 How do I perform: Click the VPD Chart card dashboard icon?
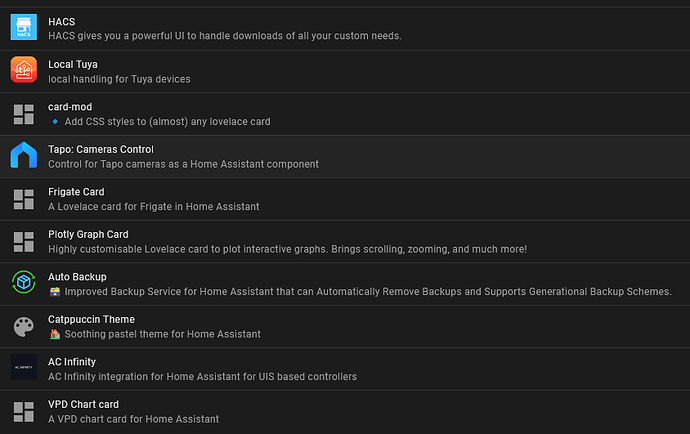[x=23, y=412]
